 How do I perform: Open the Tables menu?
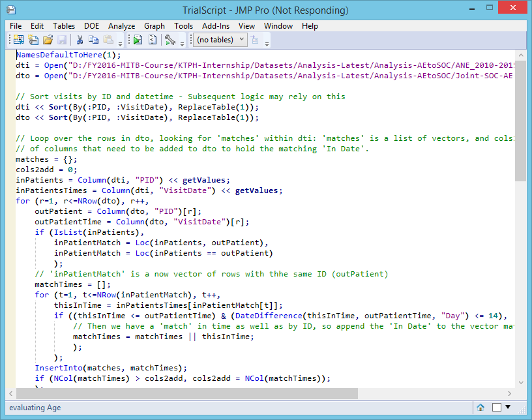[x=64, y=26]
